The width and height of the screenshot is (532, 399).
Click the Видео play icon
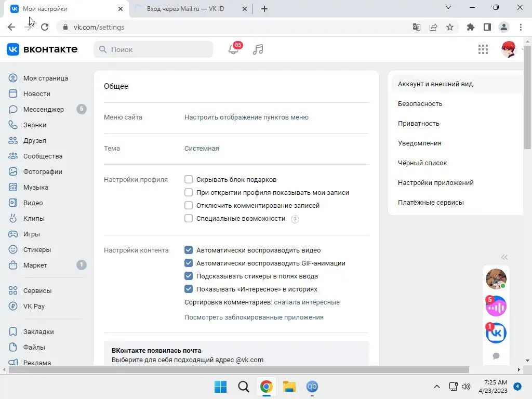pyautogui.click(x=13, y=203)
